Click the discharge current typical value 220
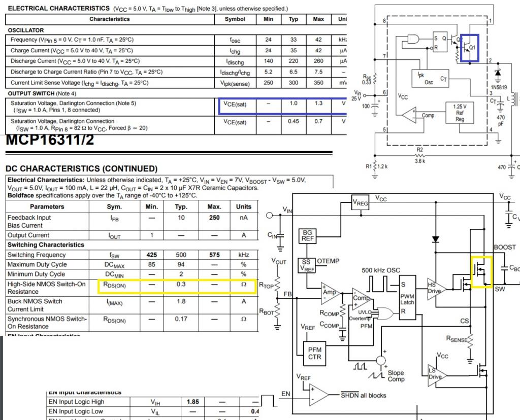 (x=293, y=61)
